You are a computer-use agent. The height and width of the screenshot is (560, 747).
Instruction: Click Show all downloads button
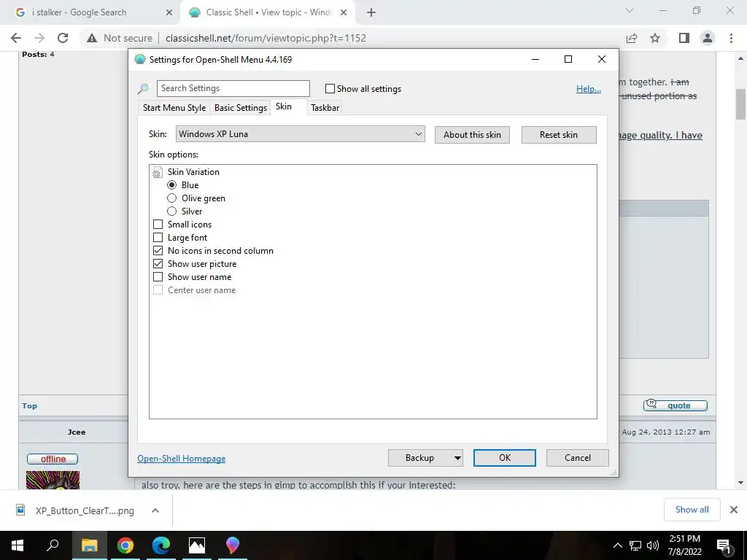692,510
